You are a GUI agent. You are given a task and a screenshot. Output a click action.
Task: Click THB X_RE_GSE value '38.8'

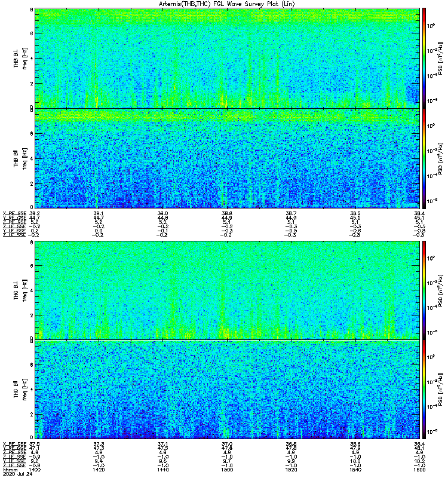pyautogui.click(x=227, y=213)
